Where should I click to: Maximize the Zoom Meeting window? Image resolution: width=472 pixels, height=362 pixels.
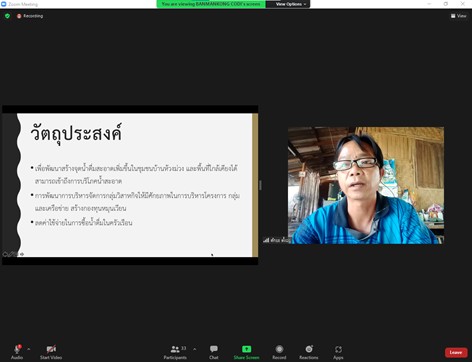click(446, 4)
